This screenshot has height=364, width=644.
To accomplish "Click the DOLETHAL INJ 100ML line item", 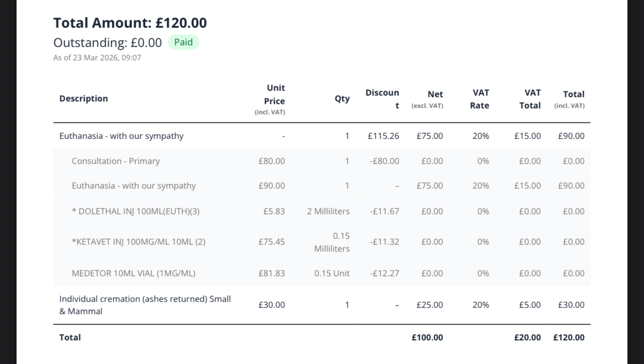I will [136, 211].
